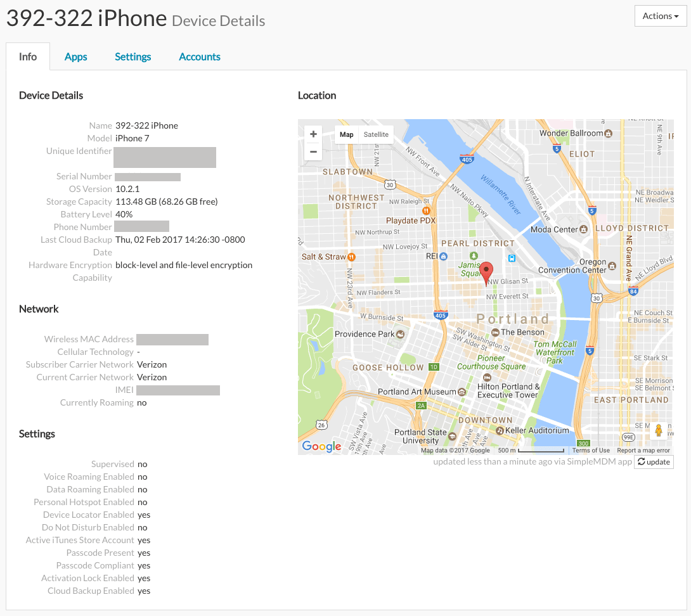Open the Terms of Use link
The width and height of the screenshot is (691, 616).
tap(591, 451)
